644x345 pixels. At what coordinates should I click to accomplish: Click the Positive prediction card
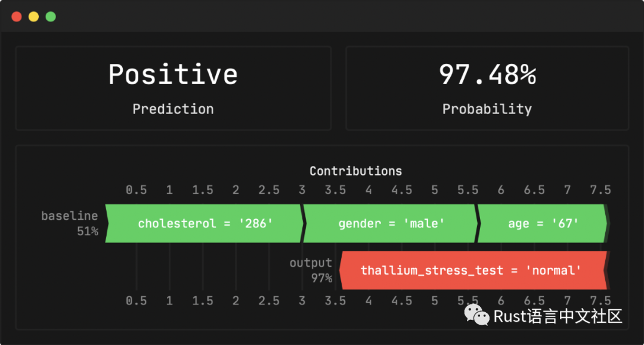174,88
